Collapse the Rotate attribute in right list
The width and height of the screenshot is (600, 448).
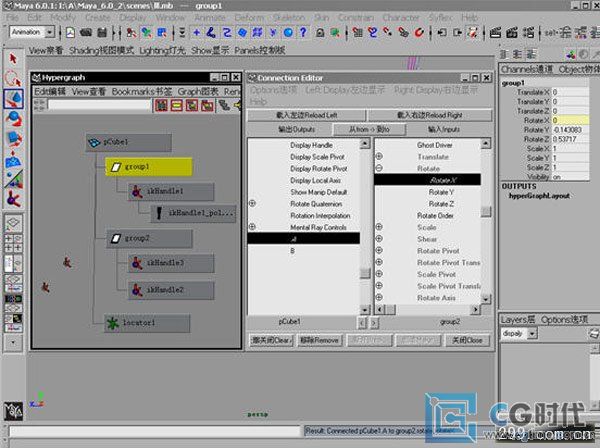[x=379, y=168]
